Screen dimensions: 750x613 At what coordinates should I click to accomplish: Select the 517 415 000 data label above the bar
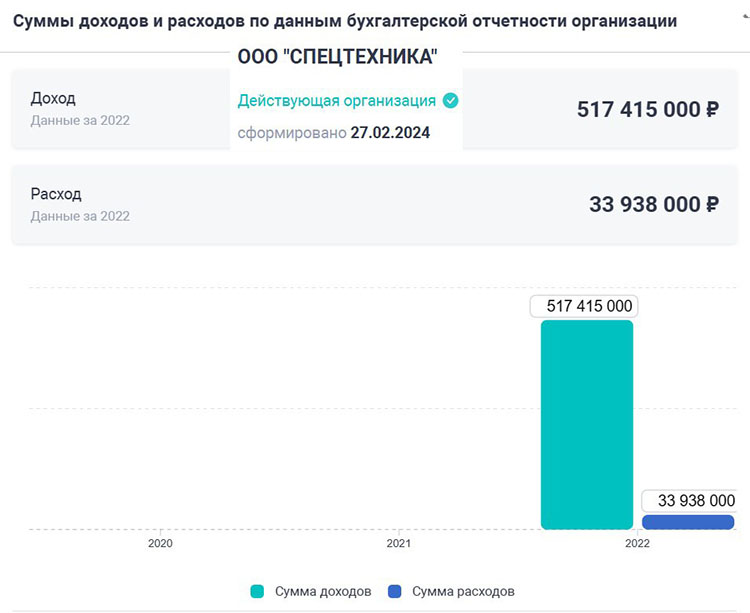click(584, 307)
